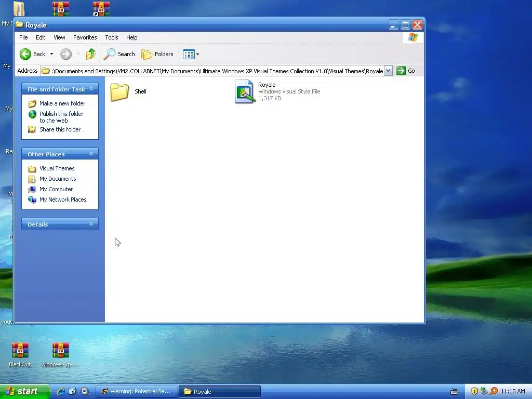Open the Views button dropdown

coord(191,54)
